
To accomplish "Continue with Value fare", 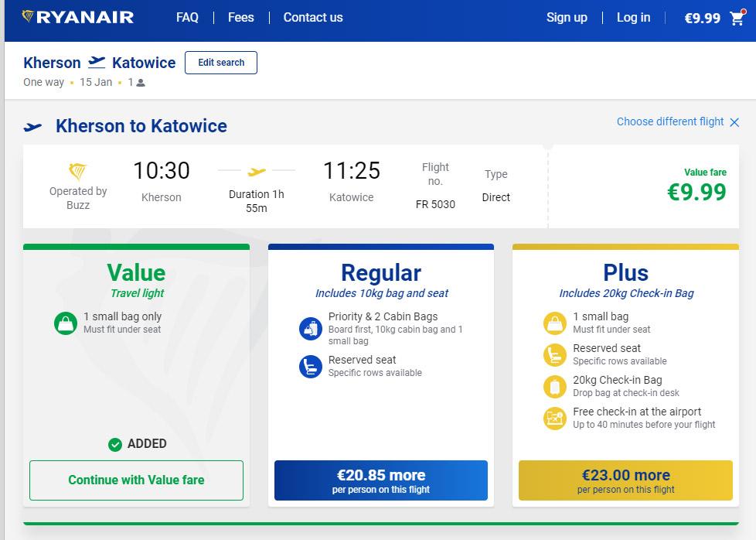I will (x=136, y=480).
